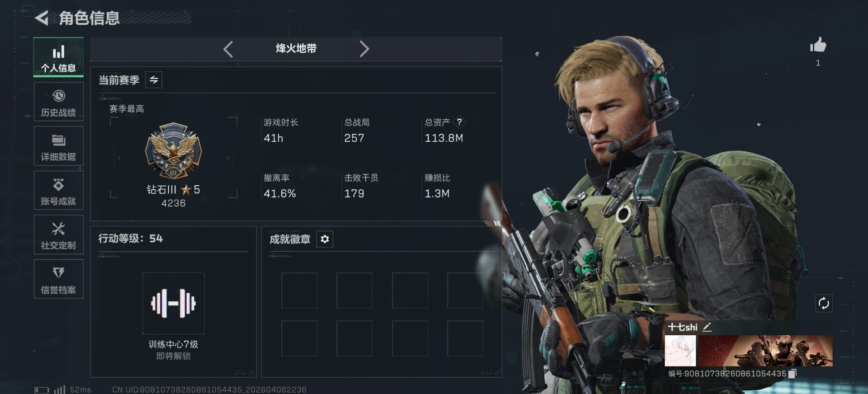Open the 成就徽章 settings gear
Viewport: 868px width, 394px height.
(325, 239)
